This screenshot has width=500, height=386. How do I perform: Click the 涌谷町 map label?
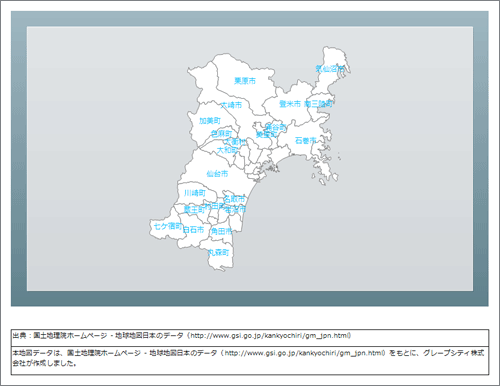point(276,127)
